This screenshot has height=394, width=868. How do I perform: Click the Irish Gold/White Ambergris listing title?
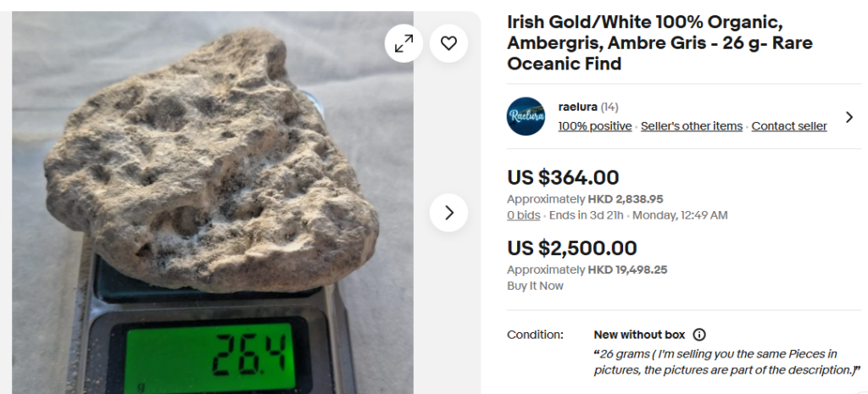659,43
